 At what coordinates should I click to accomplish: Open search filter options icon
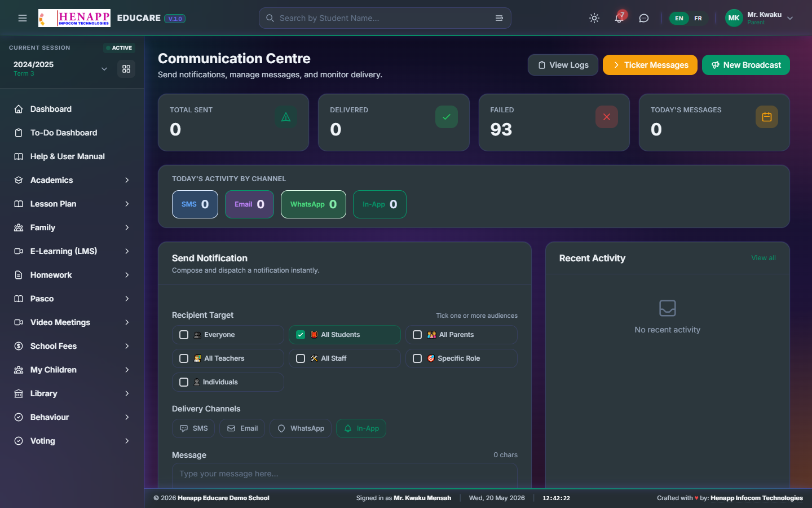(x=499, y=18)
